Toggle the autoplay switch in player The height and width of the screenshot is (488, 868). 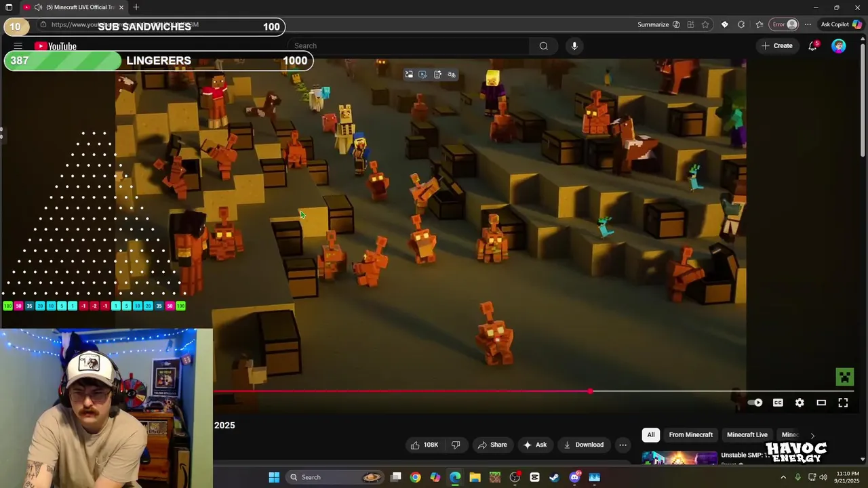pos(755,403)
